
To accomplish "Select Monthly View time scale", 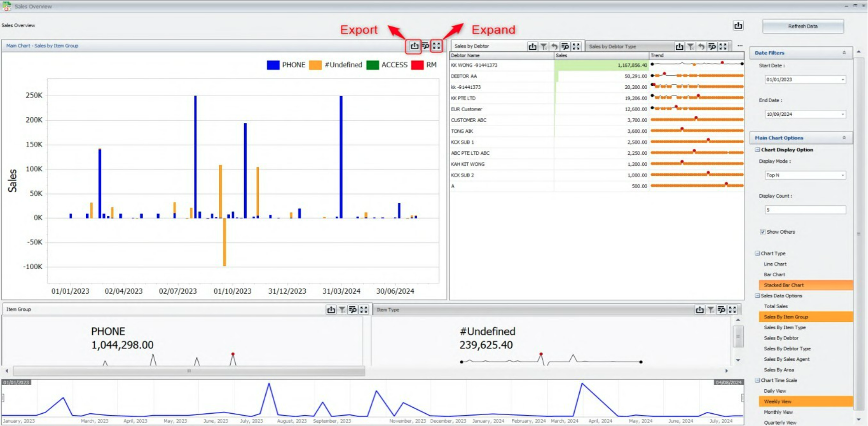I will coord(778,412).
